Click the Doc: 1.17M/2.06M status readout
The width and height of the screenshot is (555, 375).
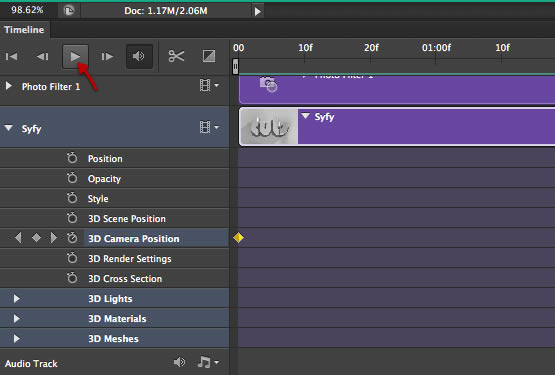click(166, 11)
